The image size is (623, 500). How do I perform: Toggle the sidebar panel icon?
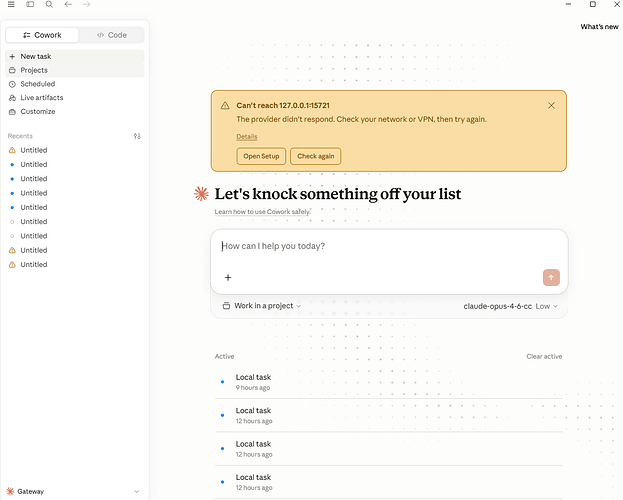(x=30, y=4)
